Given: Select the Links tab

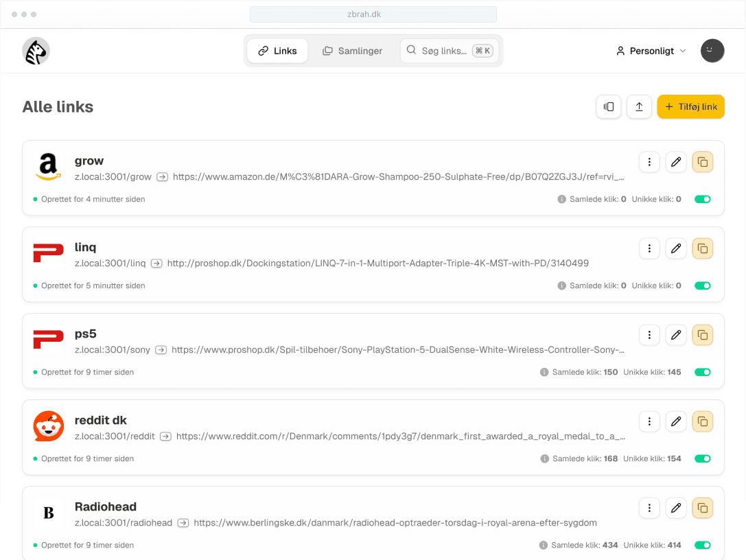Looking at the screenshot, I should tap(277, 51).
